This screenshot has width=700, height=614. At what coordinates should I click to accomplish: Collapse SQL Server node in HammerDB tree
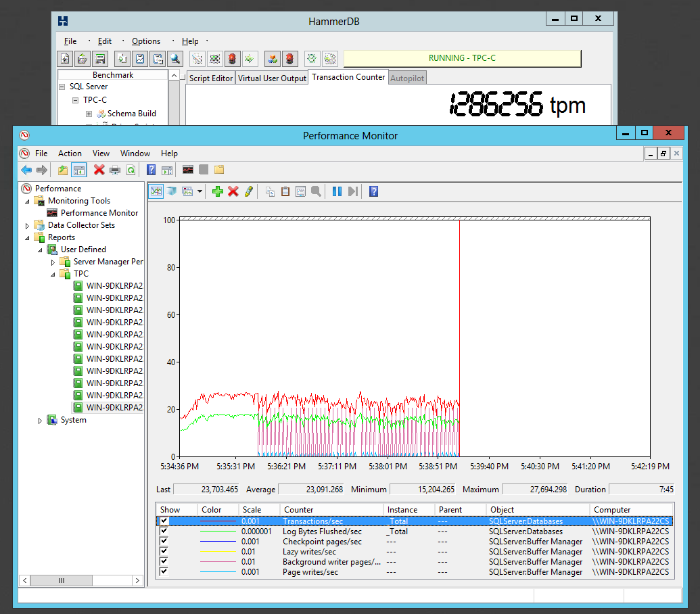(62, 87)
